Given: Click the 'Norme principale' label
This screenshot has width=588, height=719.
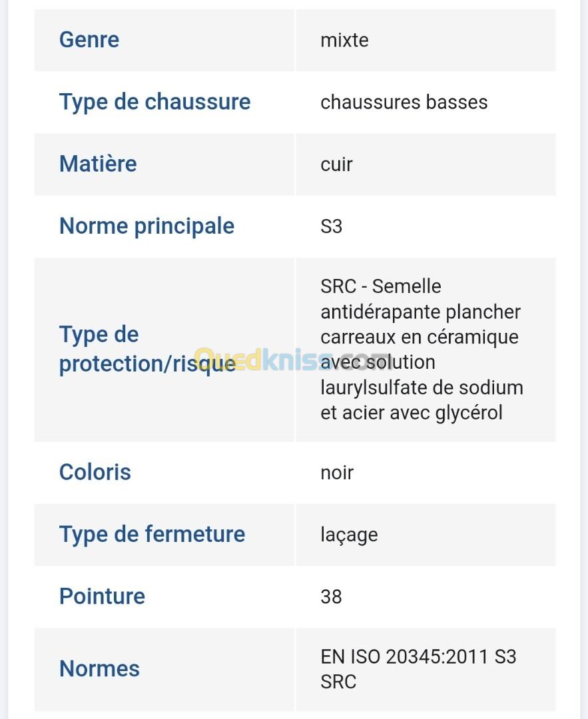Looking at the screenshot, I should pyautogui.click(x=147, y=226).
